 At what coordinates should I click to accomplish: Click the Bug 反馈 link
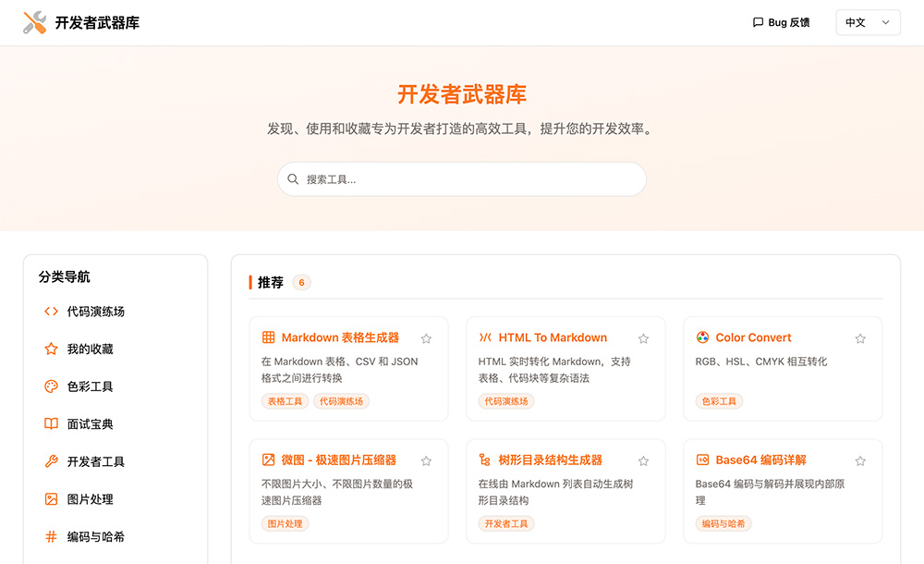click(x=782, y=22)
